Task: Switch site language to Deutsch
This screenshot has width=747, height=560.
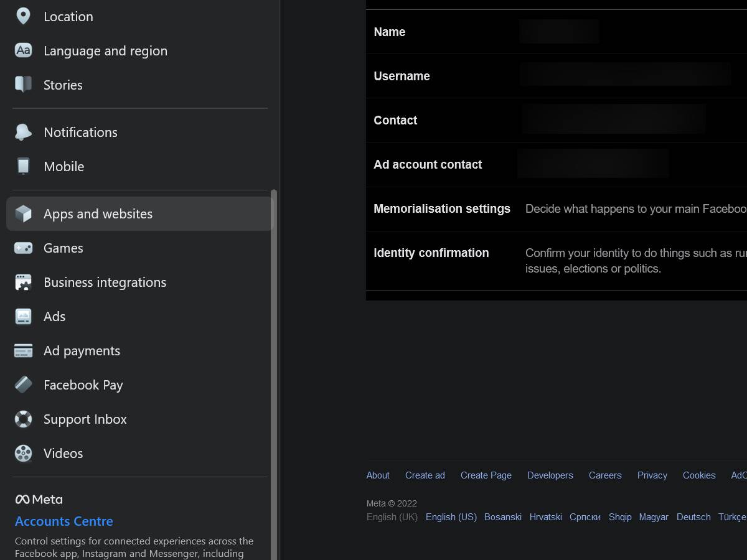Action: coord(693,516)
